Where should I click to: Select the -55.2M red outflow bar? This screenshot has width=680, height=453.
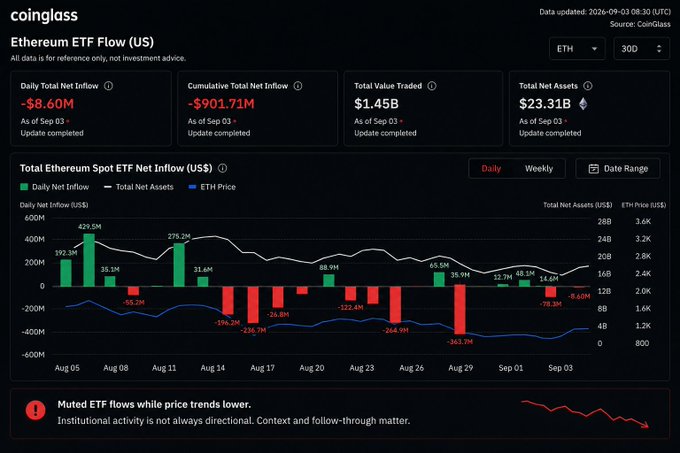tap(134, 291)
